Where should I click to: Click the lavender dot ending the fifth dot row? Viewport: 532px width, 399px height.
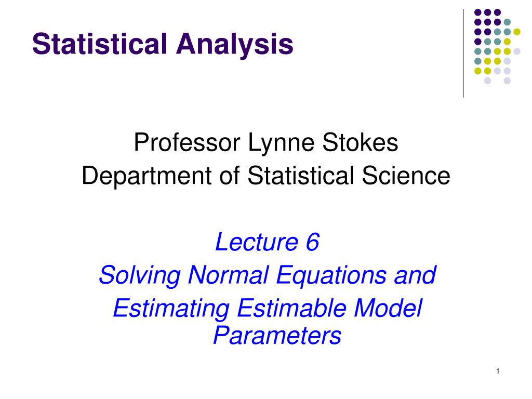click(517, 51)
